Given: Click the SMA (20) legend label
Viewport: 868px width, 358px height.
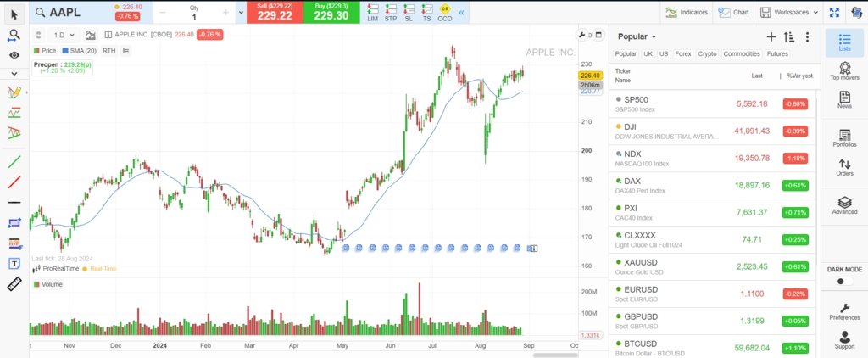Looking at the screenshot, I should click(x=79, y=51).
